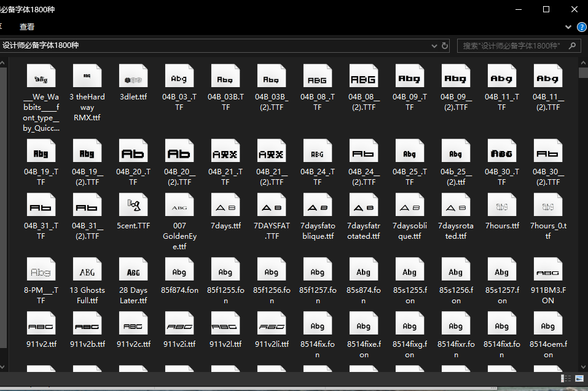
Task: Open the address bar history dropdown
Action: click(x=434, y=46)
